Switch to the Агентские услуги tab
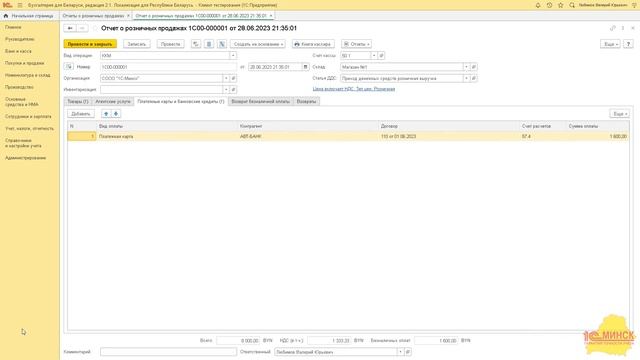The image size is (640, 360). click(x=113, y=101)
